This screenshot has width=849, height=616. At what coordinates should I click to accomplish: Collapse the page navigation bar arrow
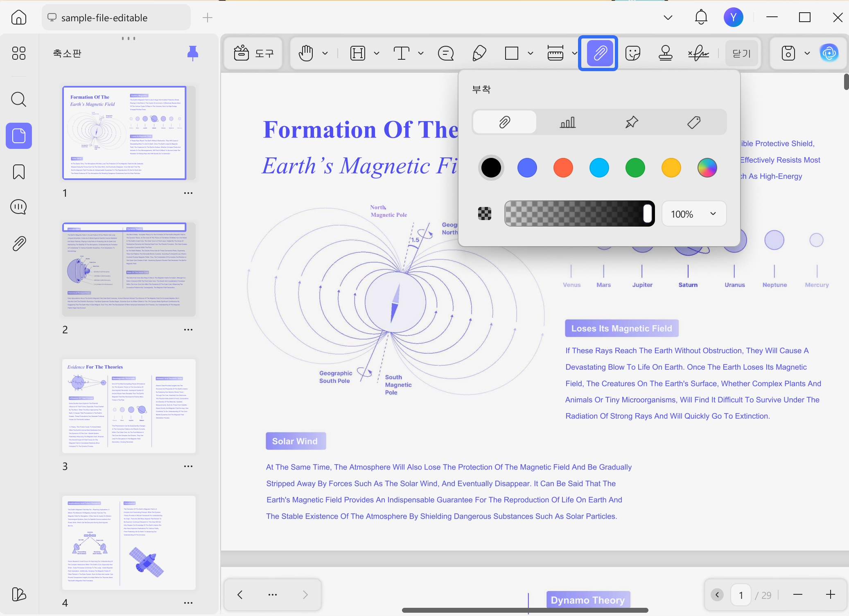click(717, 595)
